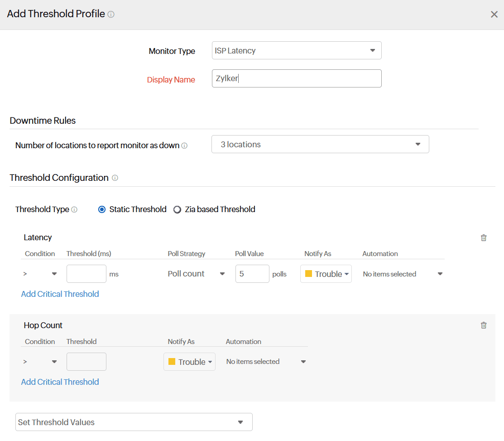Expand the 3 locations dropdown
Viewport: 504px width, 441px height.
click(x=320, y=144)
